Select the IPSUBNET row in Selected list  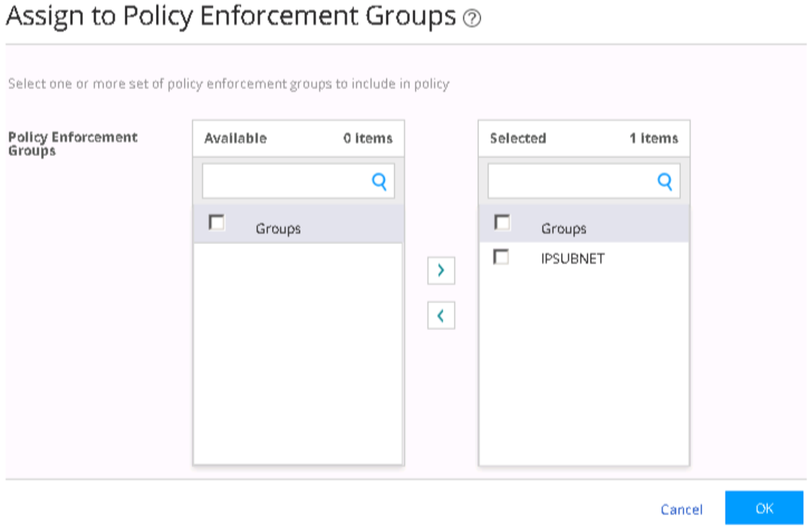tap(573, 258)
